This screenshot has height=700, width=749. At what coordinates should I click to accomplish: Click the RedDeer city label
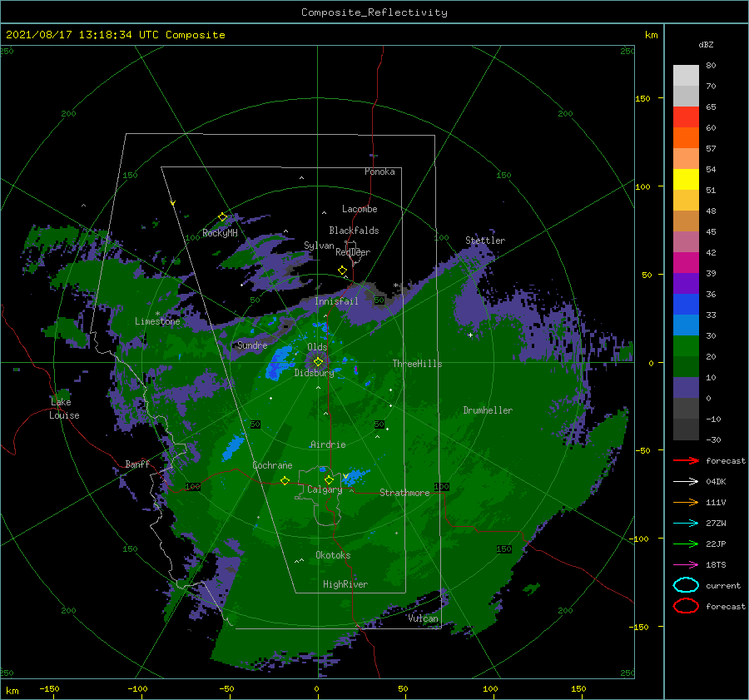point(353,252)
